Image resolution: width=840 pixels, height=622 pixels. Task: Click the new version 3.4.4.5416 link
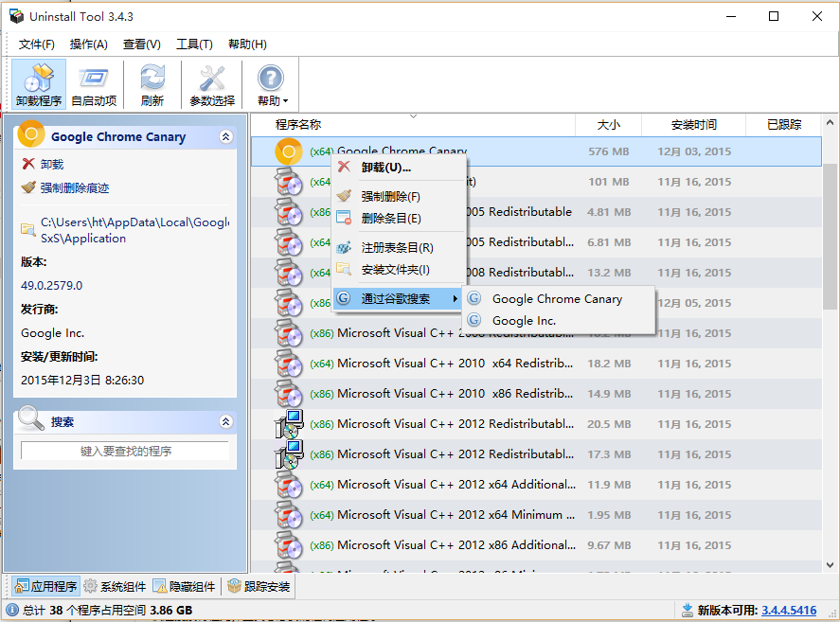coord(788,611)
